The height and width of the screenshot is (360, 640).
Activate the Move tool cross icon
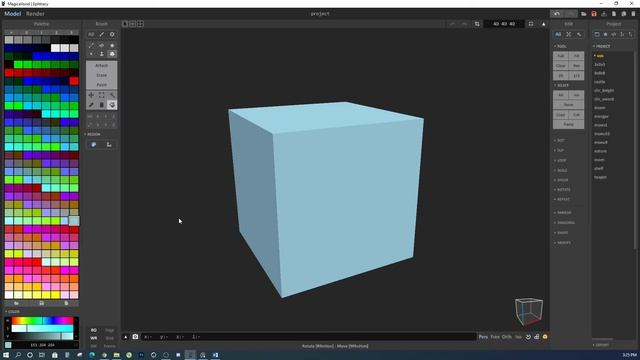pos(91,95)
